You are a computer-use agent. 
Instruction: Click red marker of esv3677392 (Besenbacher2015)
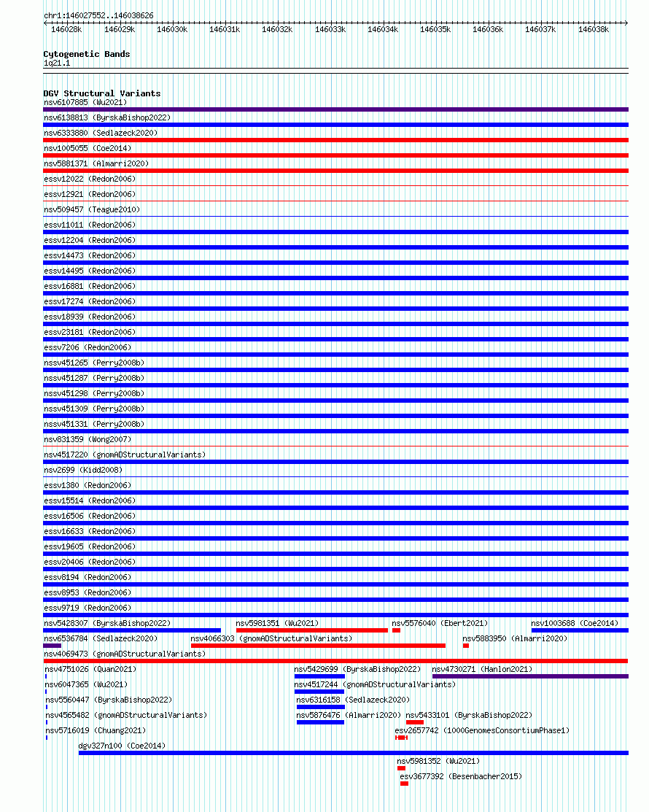pyautogui.click(x=404, y=784)
